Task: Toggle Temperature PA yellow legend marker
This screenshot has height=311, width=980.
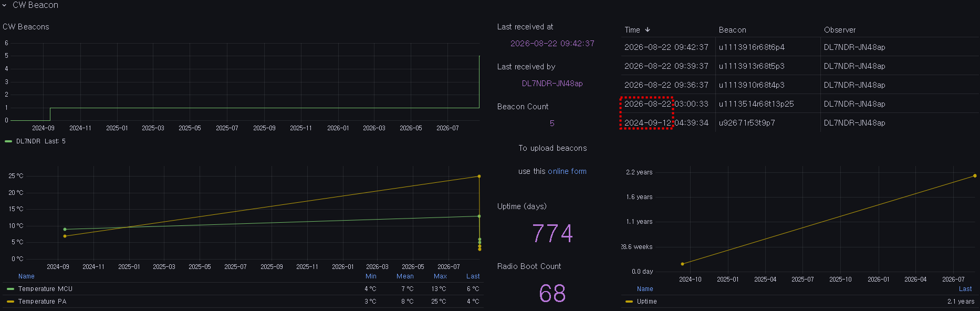Action: point(11,302)
